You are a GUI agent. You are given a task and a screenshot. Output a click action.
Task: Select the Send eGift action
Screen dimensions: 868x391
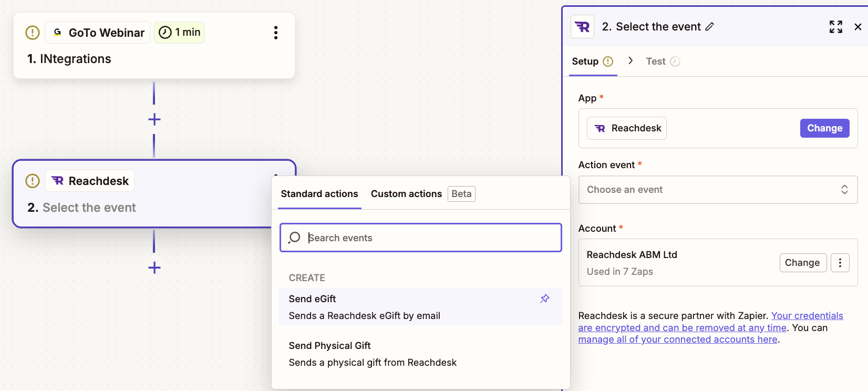[x=420, y=307]
